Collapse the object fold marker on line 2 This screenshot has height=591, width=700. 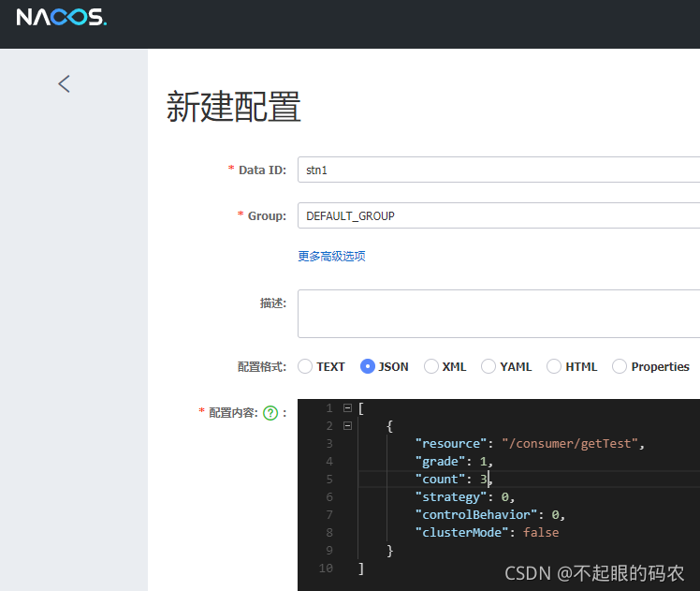[x=347, y=426]
